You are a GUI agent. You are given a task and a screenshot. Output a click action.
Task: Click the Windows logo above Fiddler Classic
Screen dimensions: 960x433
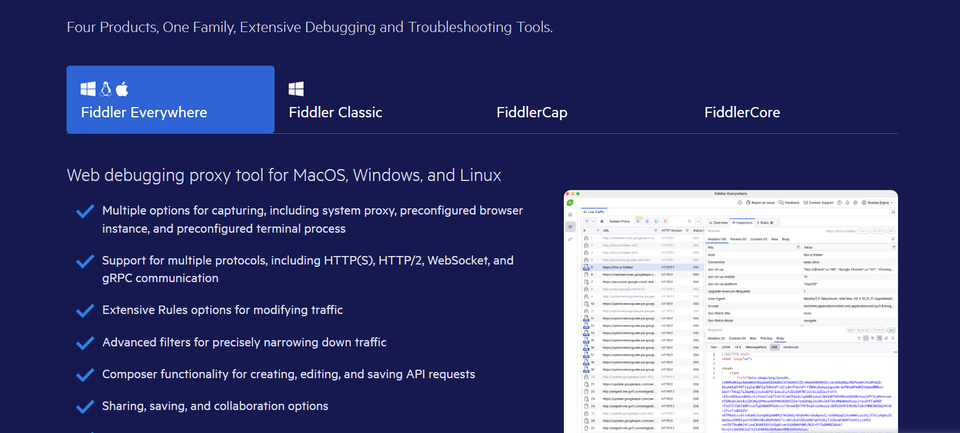296,89
